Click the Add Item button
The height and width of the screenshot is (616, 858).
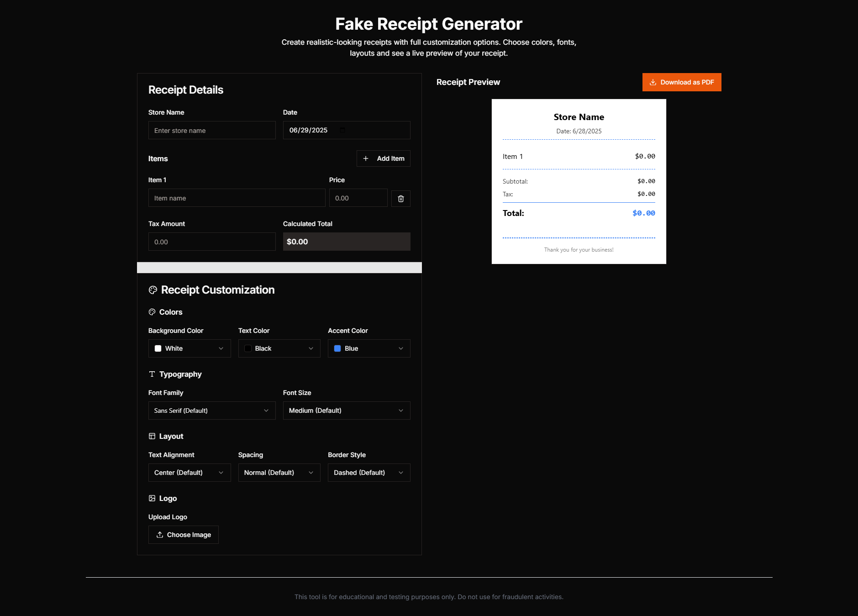click(x=384, y=158)
